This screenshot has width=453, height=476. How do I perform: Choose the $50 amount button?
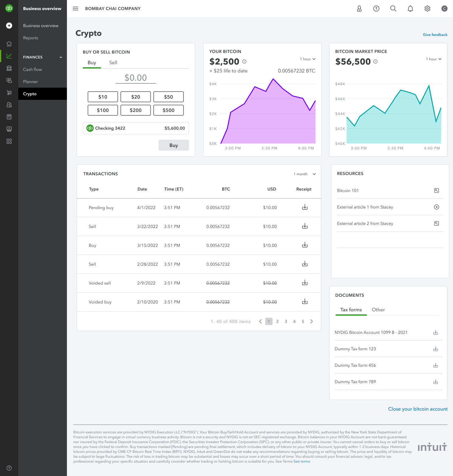point(169,97)
